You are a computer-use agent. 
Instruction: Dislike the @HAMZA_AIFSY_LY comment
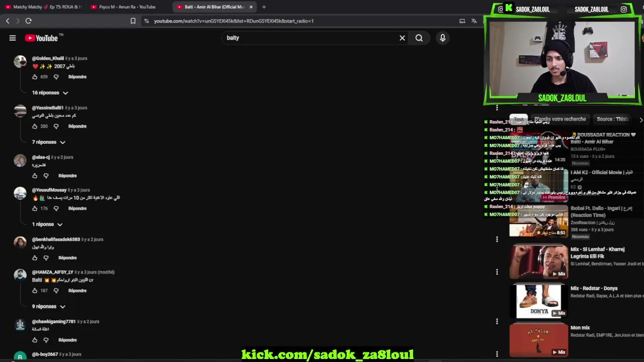click(56, 291)
